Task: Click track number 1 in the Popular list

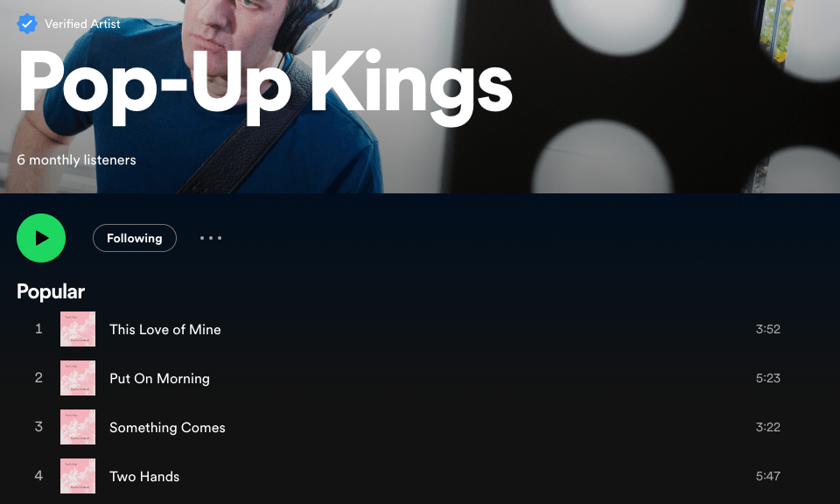Action: 38,329
